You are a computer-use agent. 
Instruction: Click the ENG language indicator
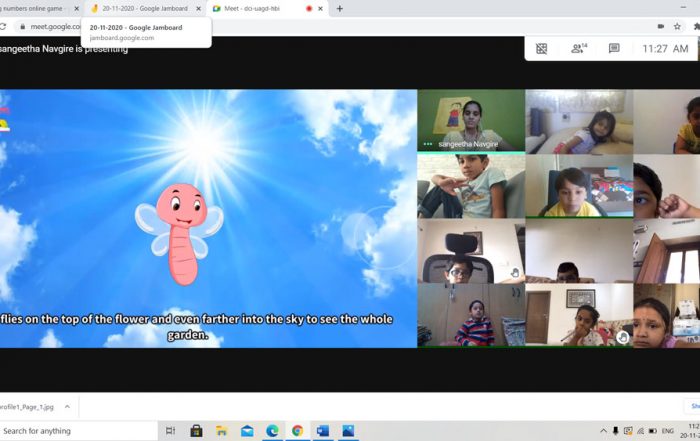pyautogui.click(x=668, y=431)
